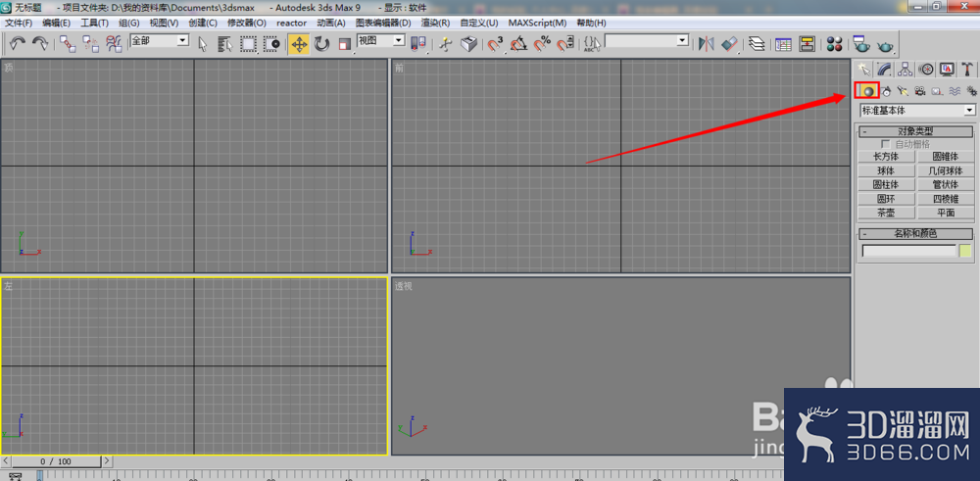Screen dimensions: 980x481
Task: Click the 球体 button
Action: 886,170
